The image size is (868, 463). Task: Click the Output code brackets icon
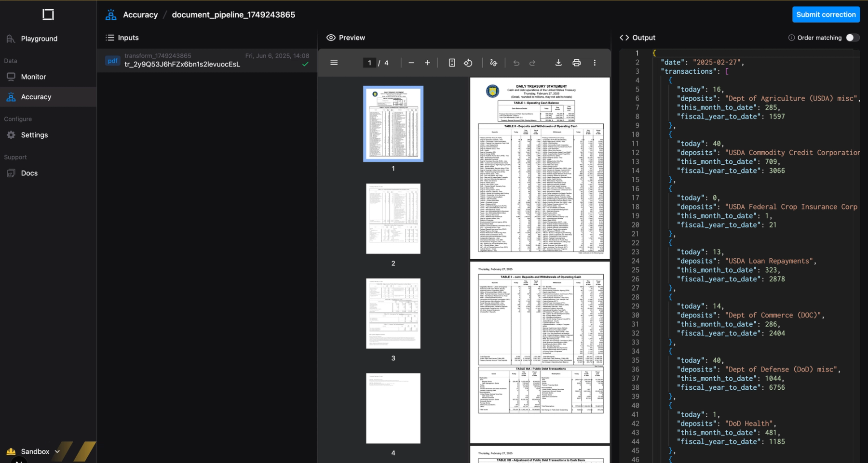pyautogui.click(x=624, y=38)
